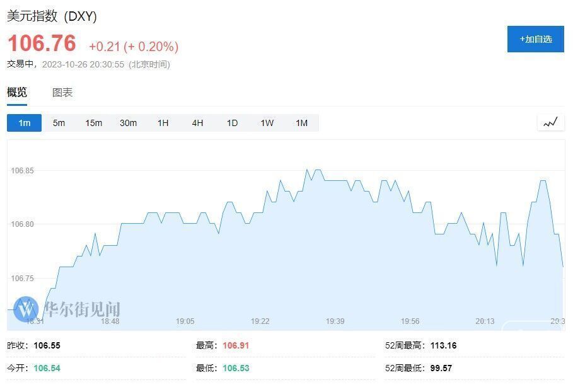Viewport: 573px width, 392px height.
Task: Choose the 15m interval
Action: (x=93, y=123)
